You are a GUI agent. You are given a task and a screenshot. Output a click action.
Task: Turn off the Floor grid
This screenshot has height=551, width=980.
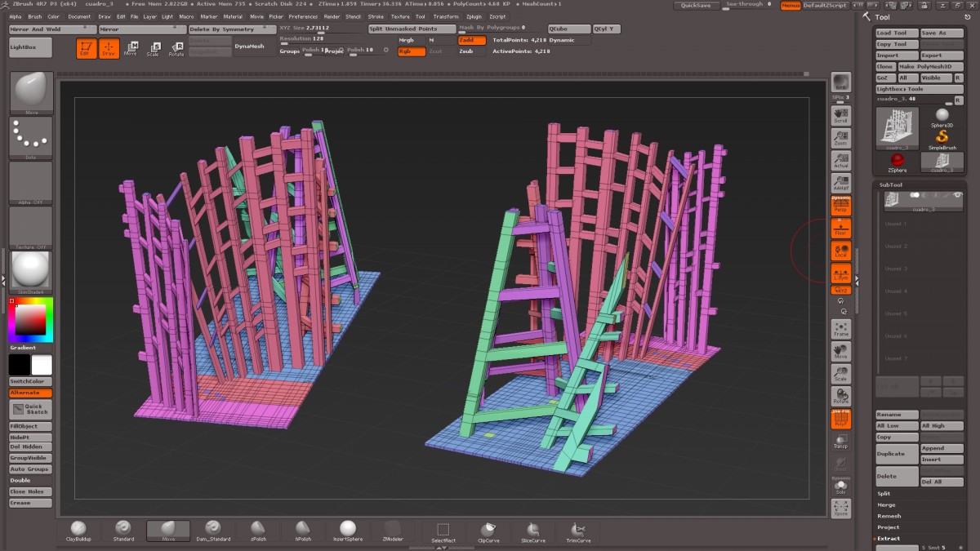[840, 228]
